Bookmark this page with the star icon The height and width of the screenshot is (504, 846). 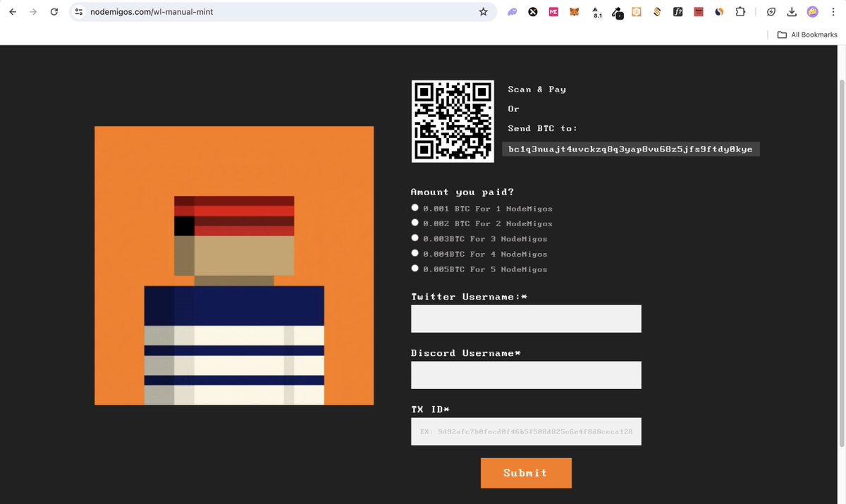483,12
